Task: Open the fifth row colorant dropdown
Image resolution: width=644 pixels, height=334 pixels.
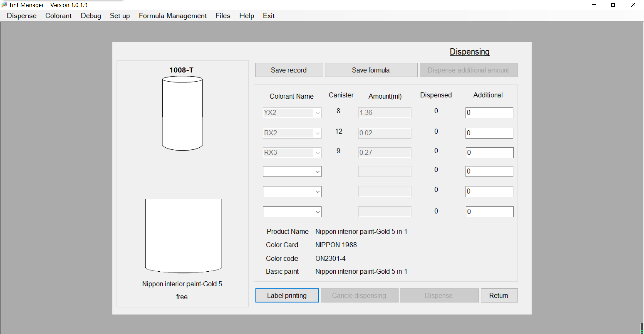Action: [x=317, y=192]
